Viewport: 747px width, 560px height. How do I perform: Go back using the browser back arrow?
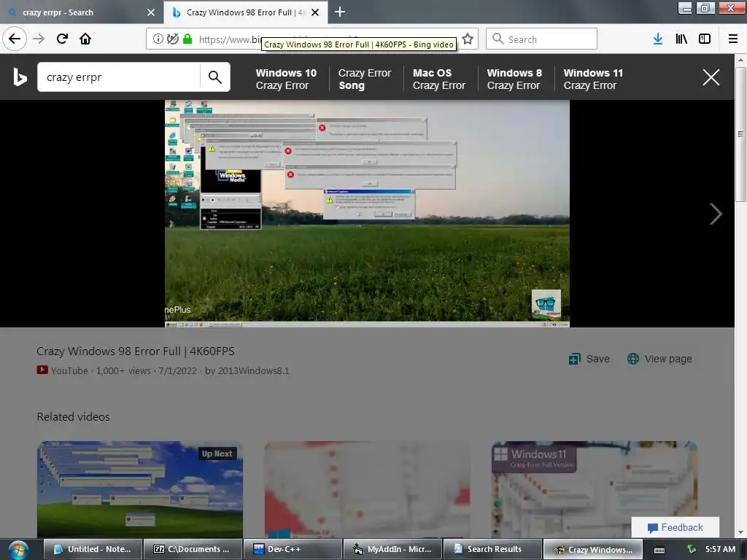pos(15,39)
